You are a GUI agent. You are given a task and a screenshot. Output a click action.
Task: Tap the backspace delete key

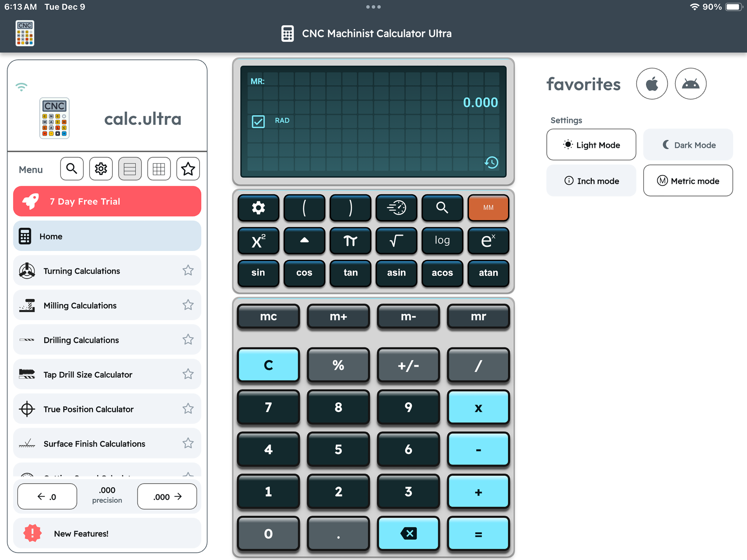click(x=408, y=533)
